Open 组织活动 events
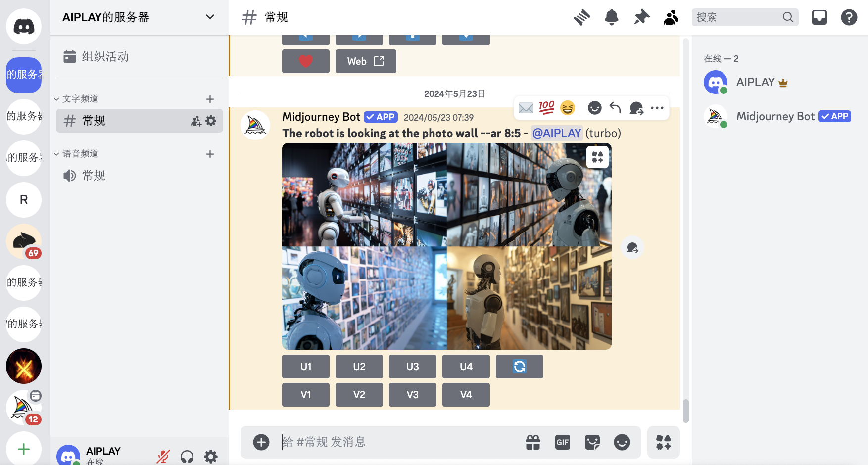868x465 pixels. tap(140, 56)
